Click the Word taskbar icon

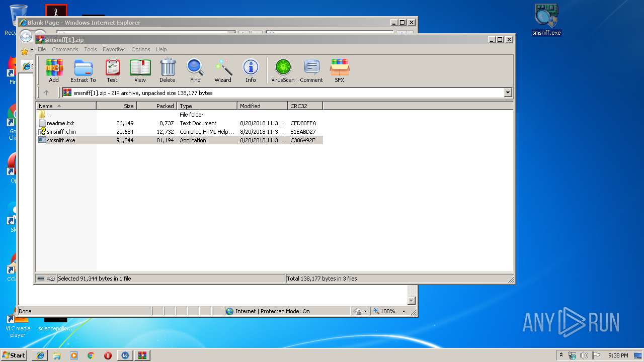(x=125, y=355)
